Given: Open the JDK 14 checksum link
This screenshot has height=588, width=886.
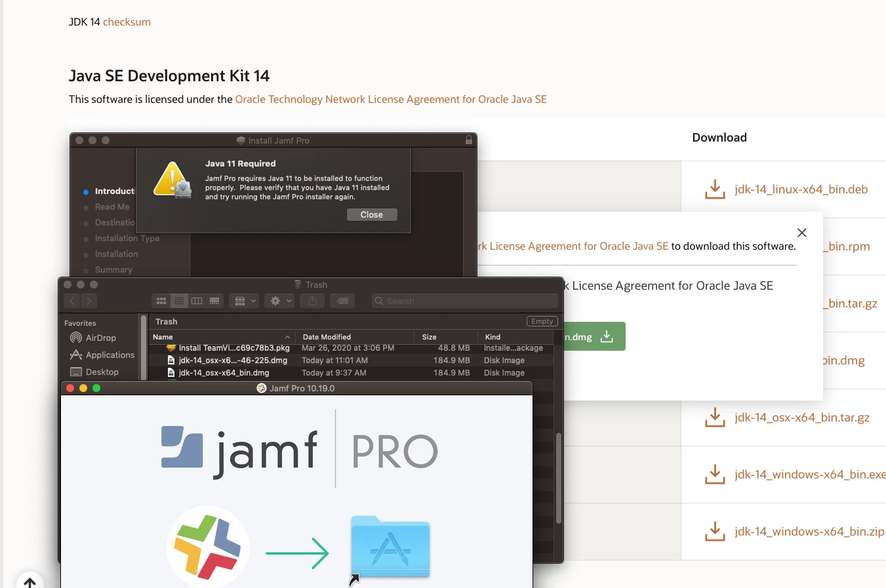Looking at the screenshot, I should tap(127, 22).
